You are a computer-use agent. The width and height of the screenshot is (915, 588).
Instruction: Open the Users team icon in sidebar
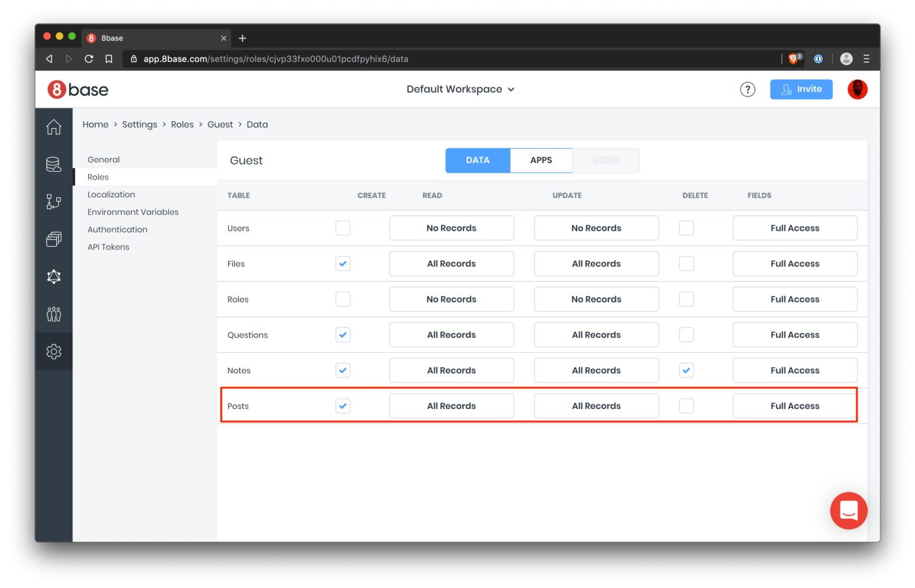54,314
